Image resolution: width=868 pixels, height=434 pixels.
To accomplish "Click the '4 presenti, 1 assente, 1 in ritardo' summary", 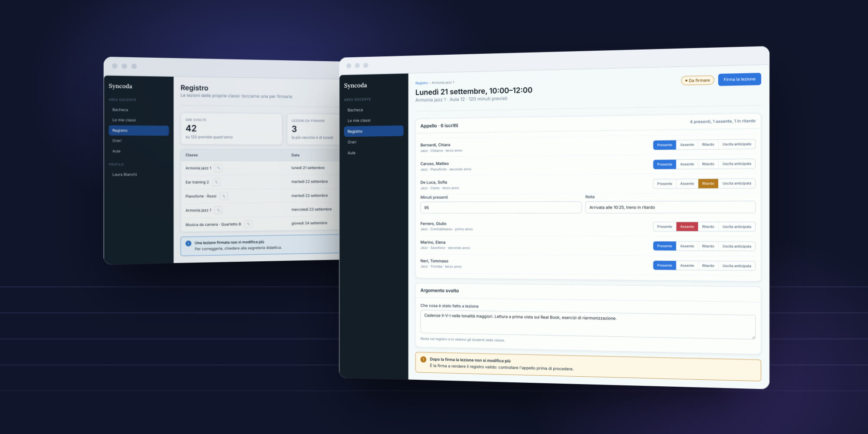I will 723,122.
